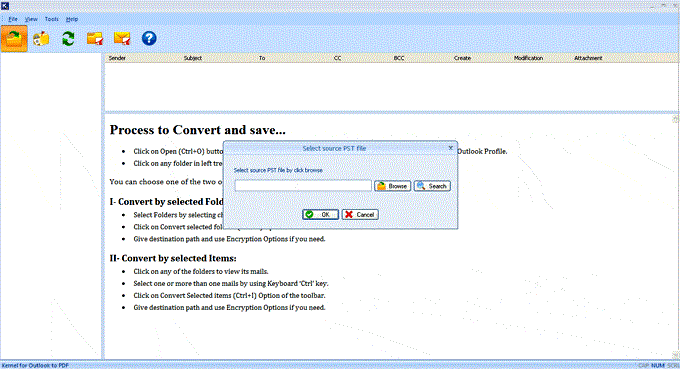680x369 pixels.
Task: Open the Help menu
Action: click(x=72, y=19)
